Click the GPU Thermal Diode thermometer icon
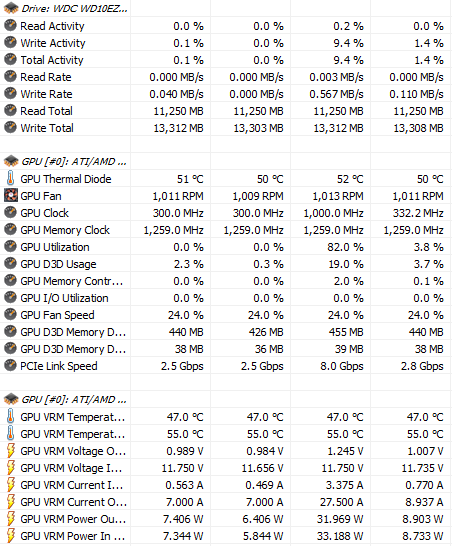452x546 pixels. 11,178
